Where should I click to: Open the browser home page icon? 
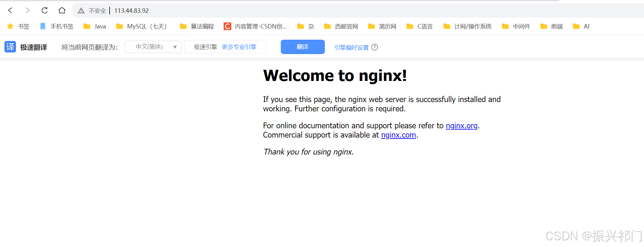62,11
